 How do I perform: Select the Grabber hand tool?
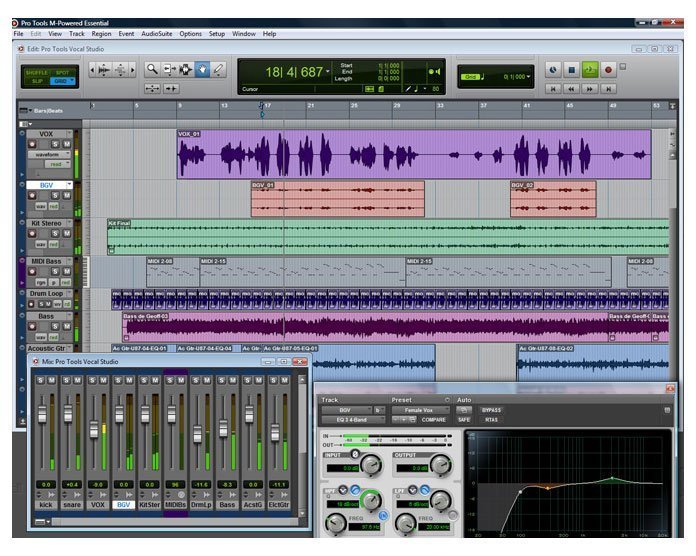202,69
